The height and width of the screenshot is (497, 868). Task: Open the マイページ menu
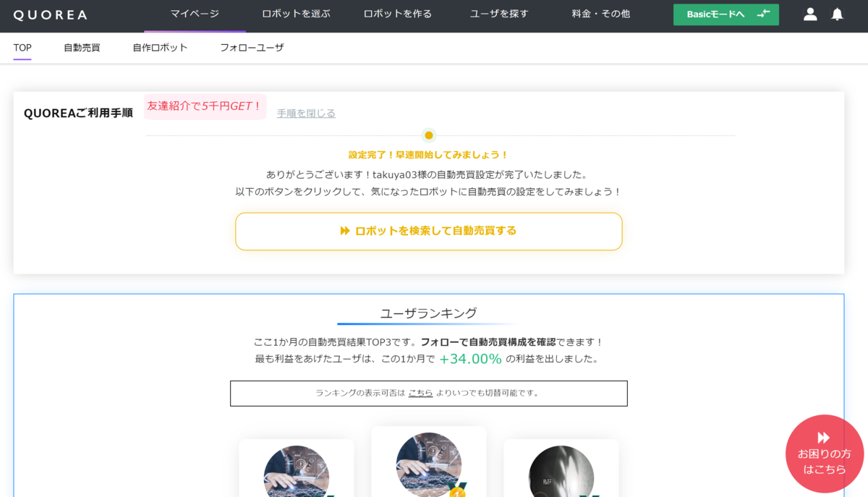(195, 14)
